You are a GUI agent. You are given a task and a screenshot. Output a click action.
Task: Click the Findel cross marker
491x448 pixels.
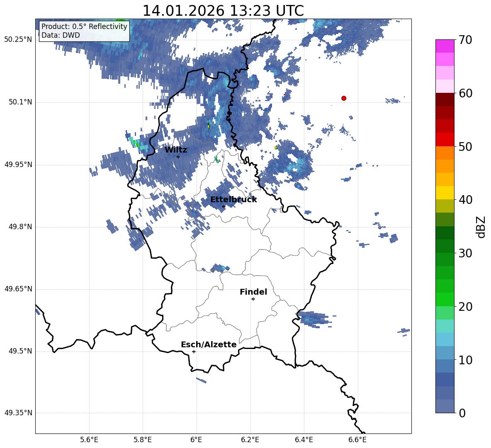[253, 299]
